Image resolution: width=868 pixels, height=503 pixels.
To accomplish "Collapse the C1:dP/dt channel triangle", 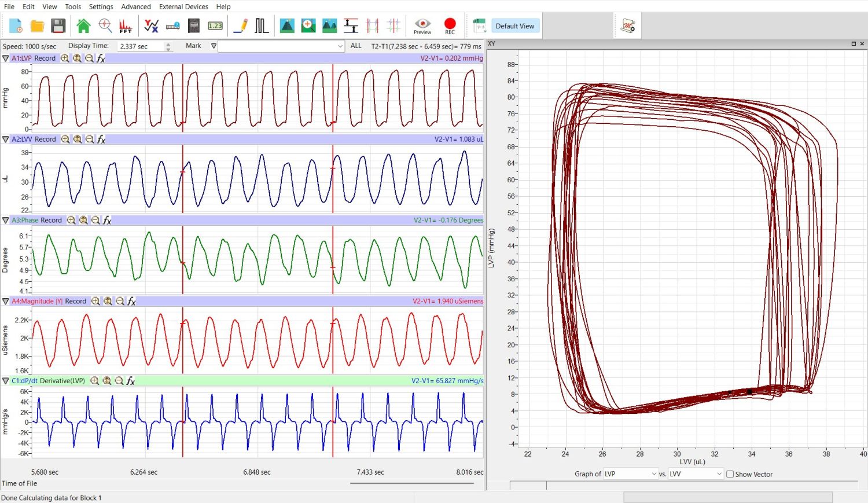I will coord(6,381).
